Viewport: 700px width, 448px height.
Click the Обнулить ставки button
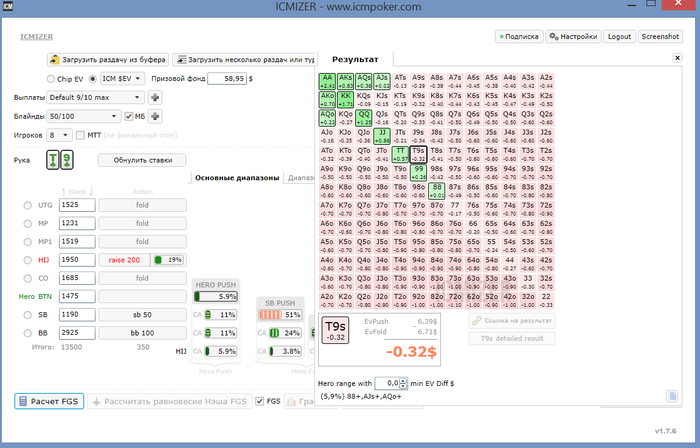click(142, 160)
